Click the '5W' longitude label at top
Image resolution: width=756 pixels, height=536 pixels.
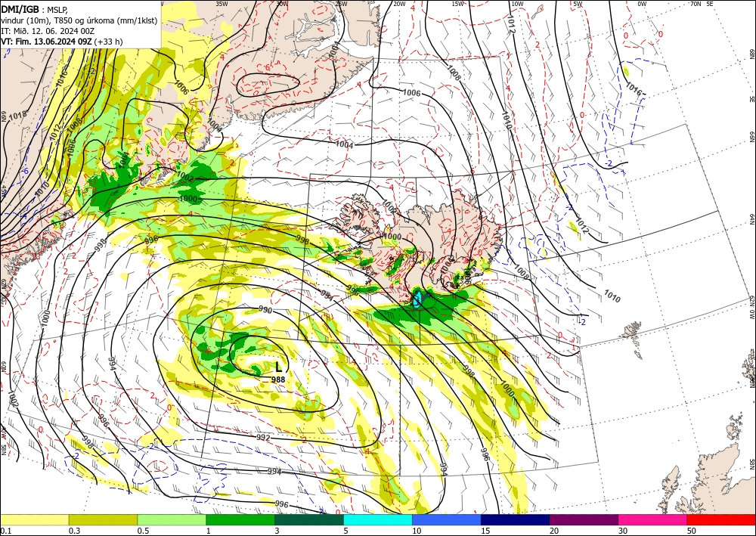[578, 4]
